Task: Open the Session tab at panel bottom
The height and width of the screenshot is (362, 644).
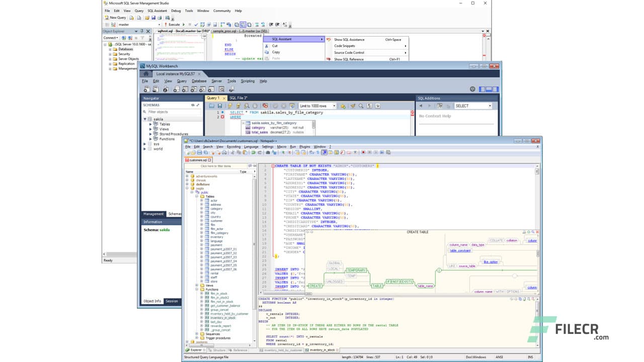Action: click(172, 301)
